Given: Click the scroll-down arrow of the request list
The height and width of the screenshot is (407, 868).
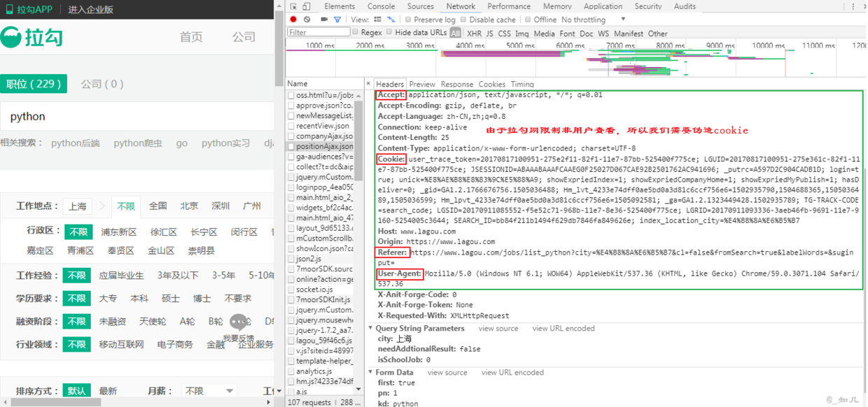Looking at the screenshot, I should (x=358, y=389).
